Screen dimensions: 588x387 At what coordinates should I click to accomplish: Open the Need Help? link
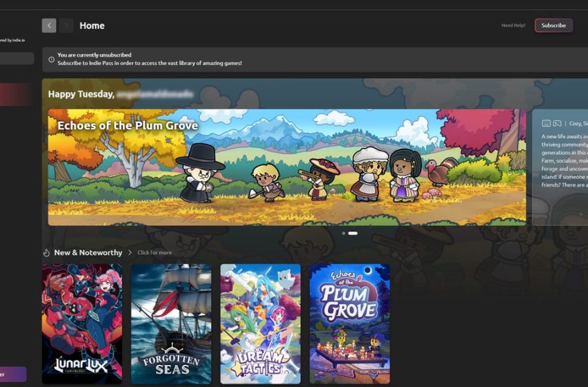coord(513,26)
